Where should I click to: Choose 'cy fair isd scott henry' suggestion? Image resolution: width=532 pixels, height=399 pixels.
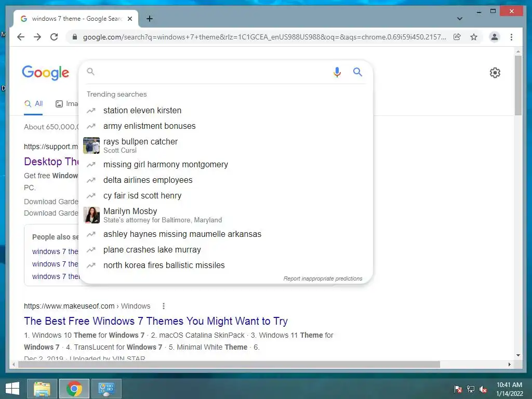[x=226, y=196]
